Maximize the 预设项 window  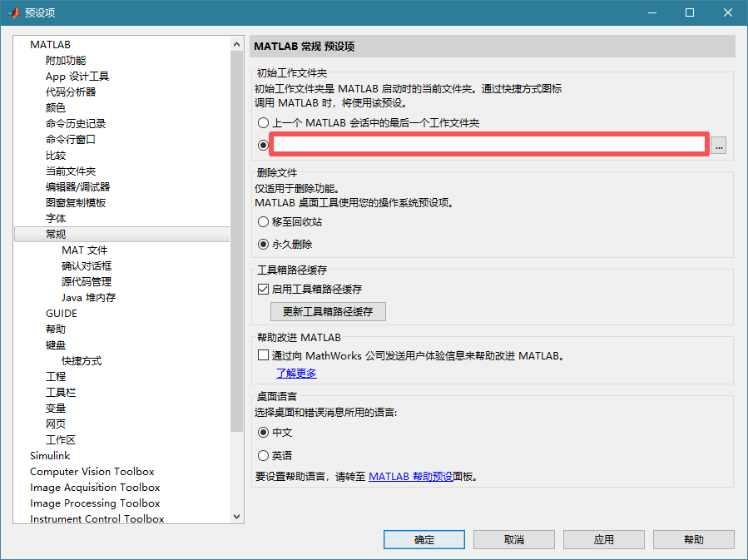point(689,12)
